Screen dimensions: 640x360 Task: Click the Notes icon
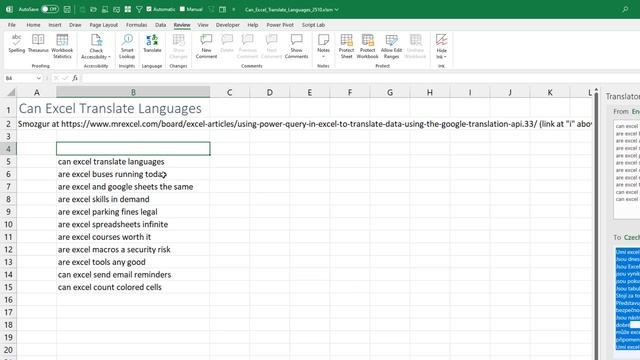pos(323,40)
